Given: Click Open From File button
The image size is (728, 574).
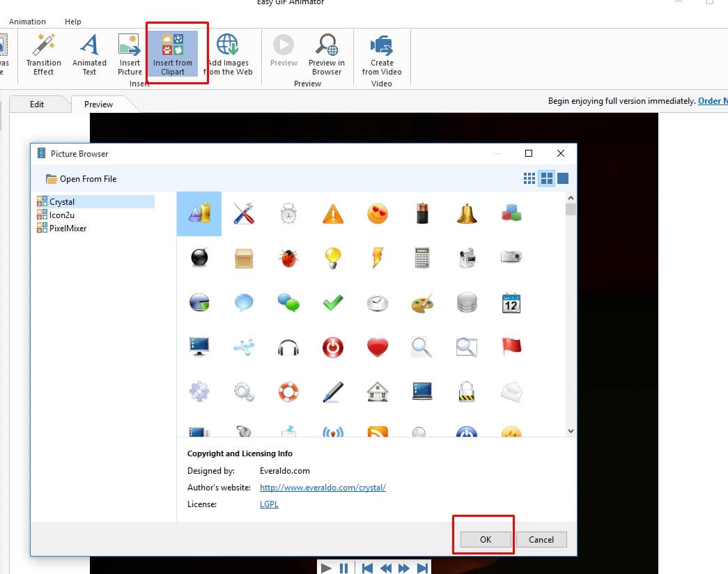Looking at the screenshot, I should 82,179.
